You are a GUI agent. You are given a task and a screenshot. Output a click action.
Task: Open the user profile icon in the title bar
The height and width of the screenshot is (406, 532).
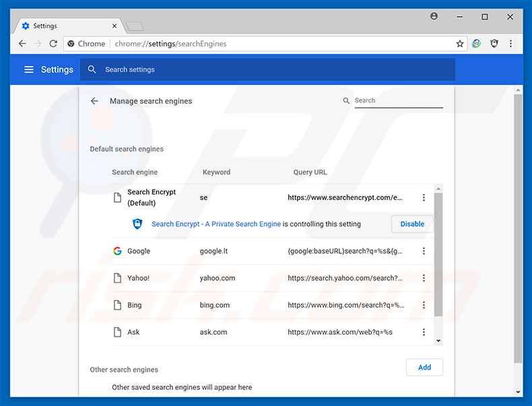pos(434,16)
